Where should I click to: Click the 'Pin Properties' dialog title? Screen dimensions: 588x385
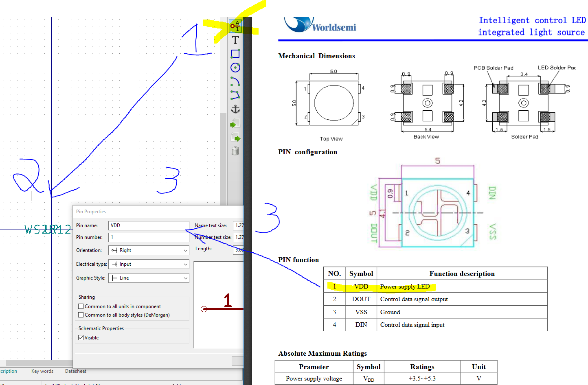coord(91,212)
